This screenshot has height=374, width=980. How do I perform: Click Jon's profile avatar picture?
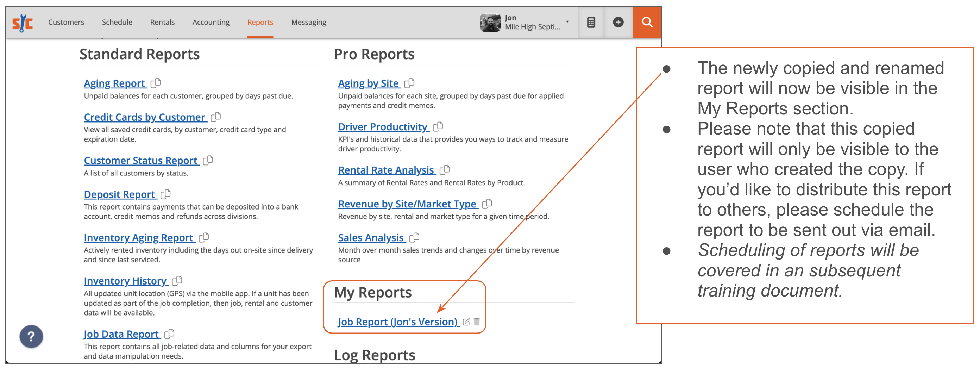pos(491,22)
